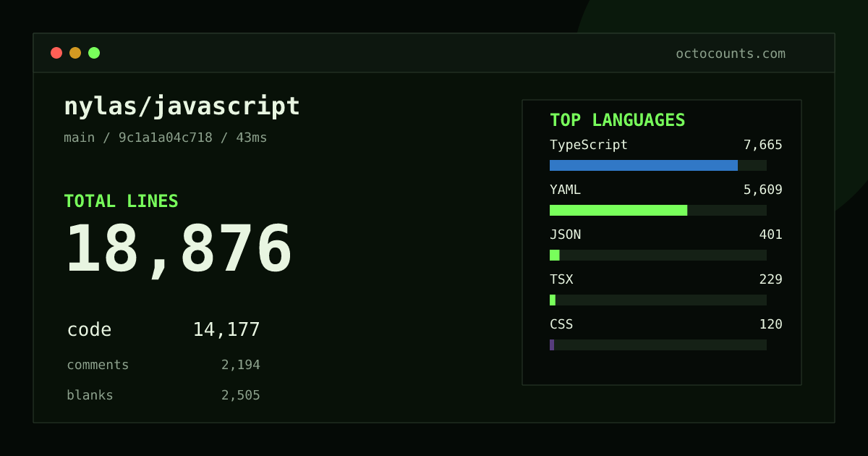Click the CSS language label

[561, 324]
